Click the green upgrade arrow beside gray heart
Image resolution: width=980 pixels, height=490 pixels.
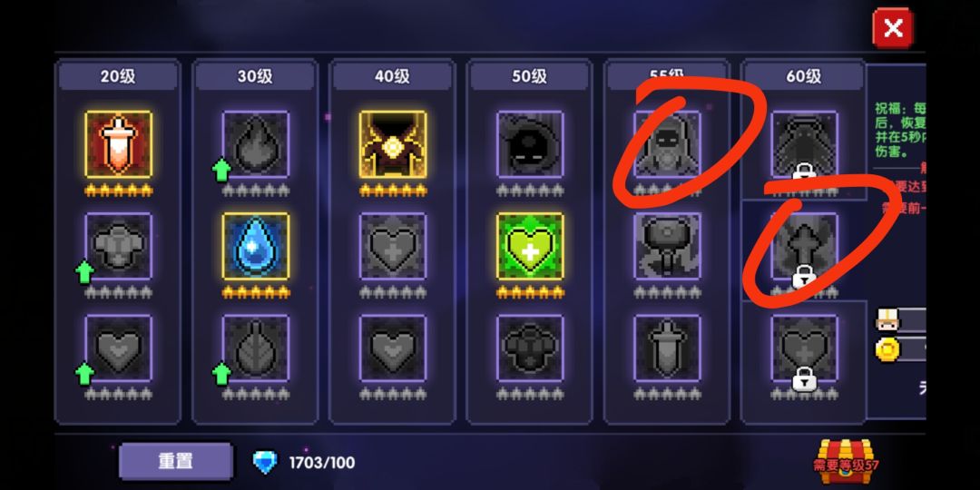pyautogui.click(x=84, y=374)
